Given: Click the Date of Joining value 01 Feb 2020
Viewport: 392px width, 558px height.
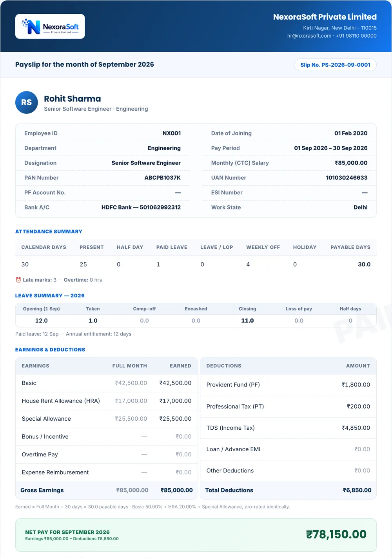Looking at the screenshot, I should [x=351, y=133].
